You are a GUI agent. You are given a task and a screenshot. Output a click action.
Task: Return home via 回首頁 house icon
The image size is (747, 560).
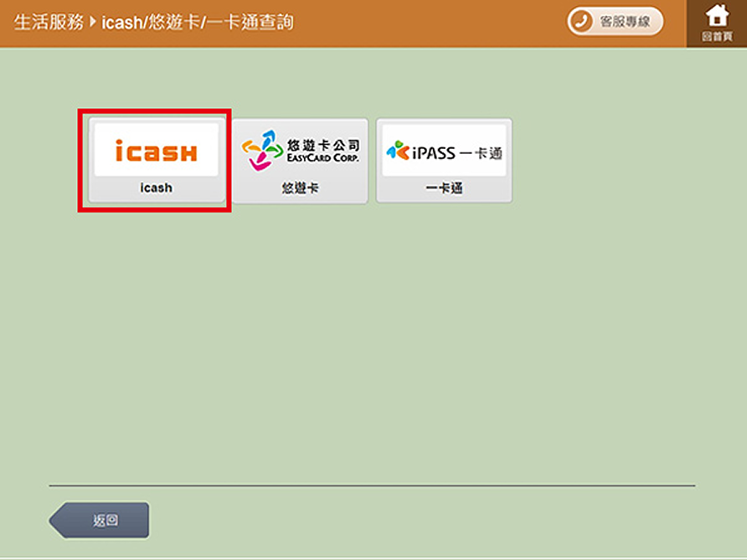[x=717, y=23]
